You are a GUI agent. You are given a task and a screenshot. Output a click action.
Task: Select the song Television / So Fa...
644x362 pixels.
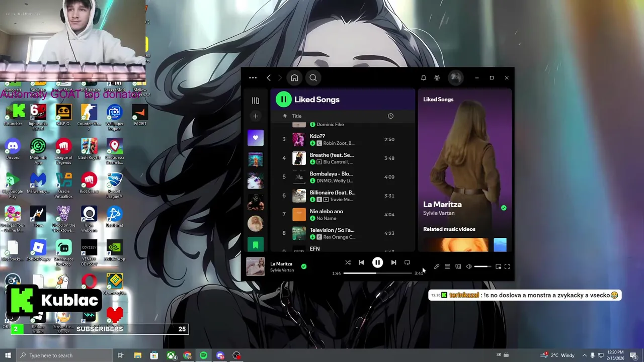[332, 230]
